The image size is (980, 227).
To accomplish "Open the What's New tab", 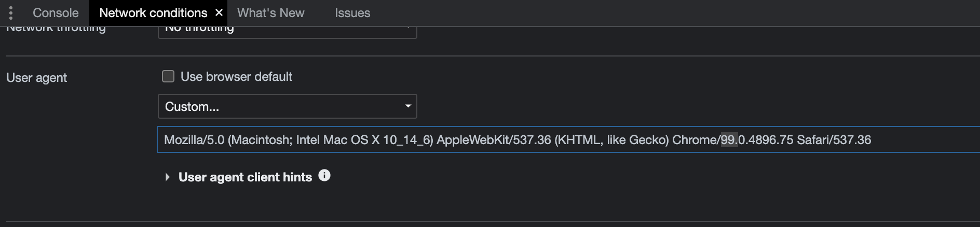I will (x=270, y=13).
